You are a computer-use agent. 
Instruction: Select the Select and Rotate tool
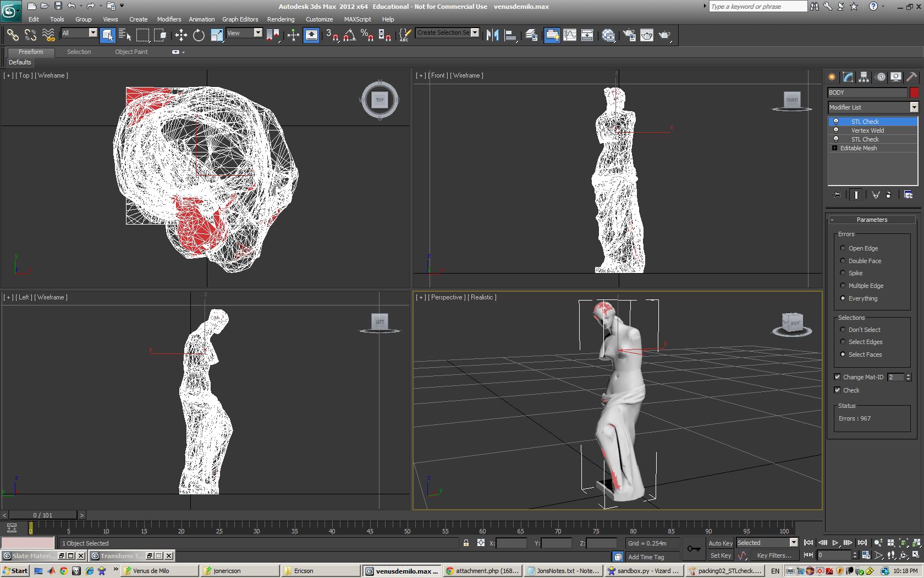coord(199,35)
